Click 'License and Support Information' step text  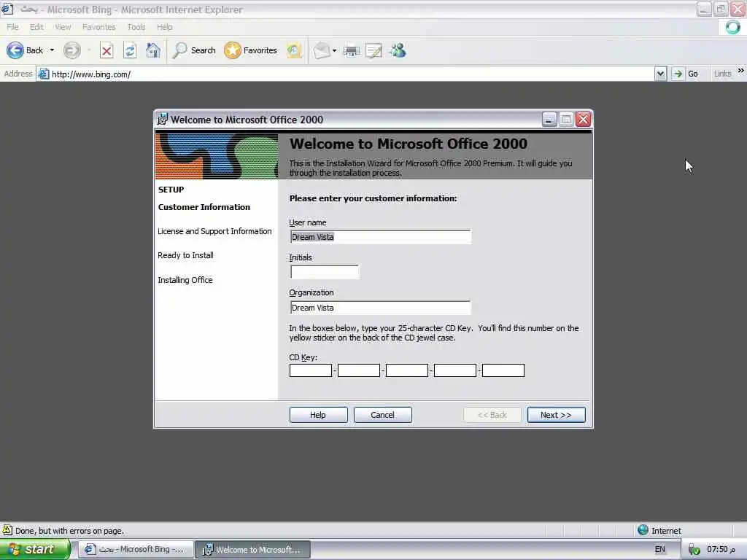click(x=214, y=231)
